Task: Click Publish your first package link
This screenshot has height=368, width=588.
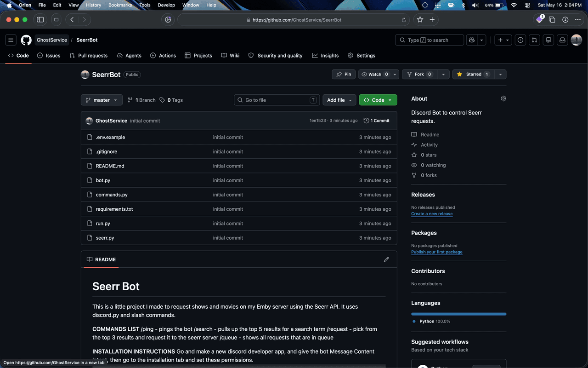Action: pos(437,252)
